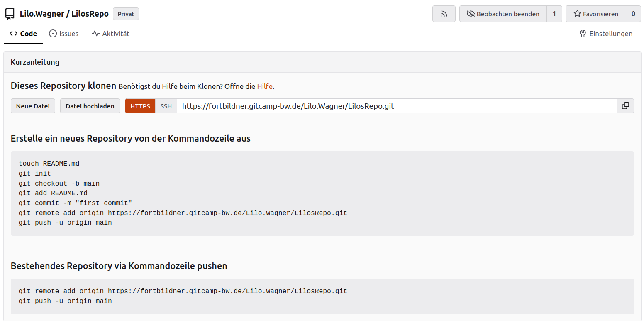644x326 pixels.
Task: Show the watchers count of 1
Action: coord(554,14)
